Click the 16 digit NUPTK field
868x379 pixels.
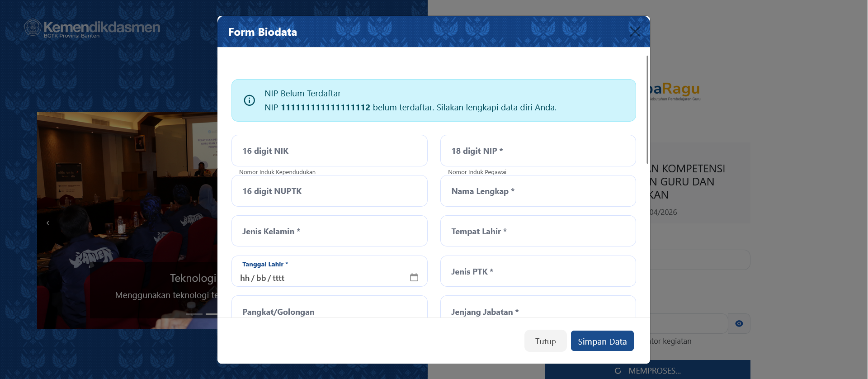click(330, 191)
